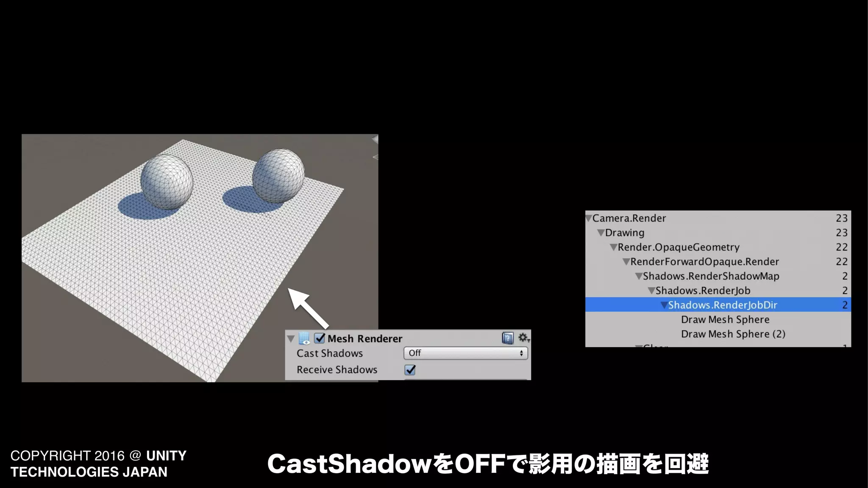The image size is (868, 488).
Task: Open the Cast Shadows dropdown set to Off
Action: [x=465, y=353]
